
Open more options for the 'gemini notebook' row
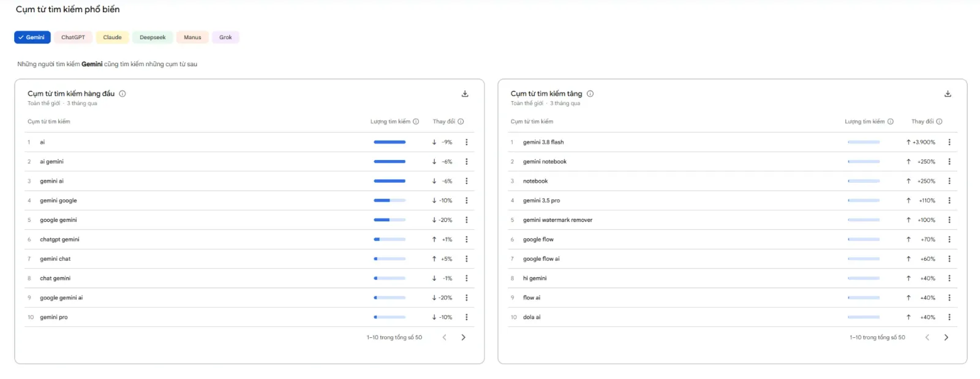tap(949, 162)
